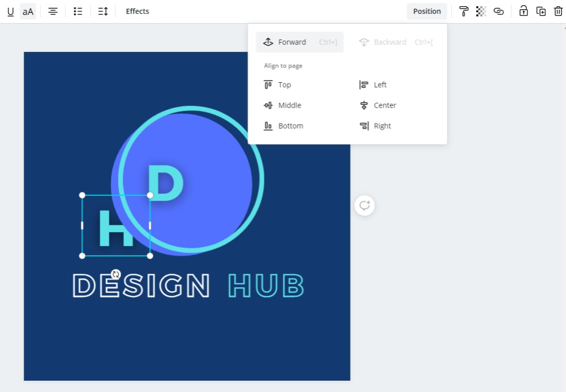This screenshot has width=566, height=392.
Task: Click the Right alignment icon
Action: (x=364, y=126)
